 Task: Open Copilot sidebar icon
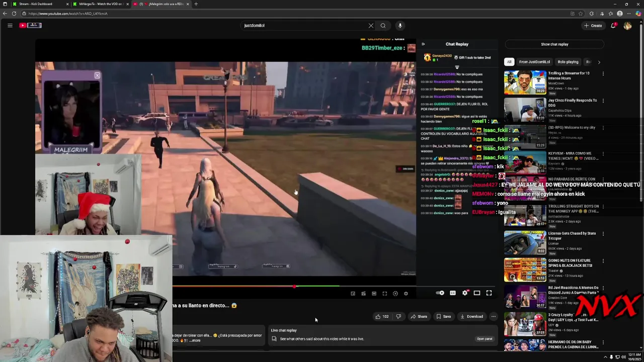click(638, 14)
